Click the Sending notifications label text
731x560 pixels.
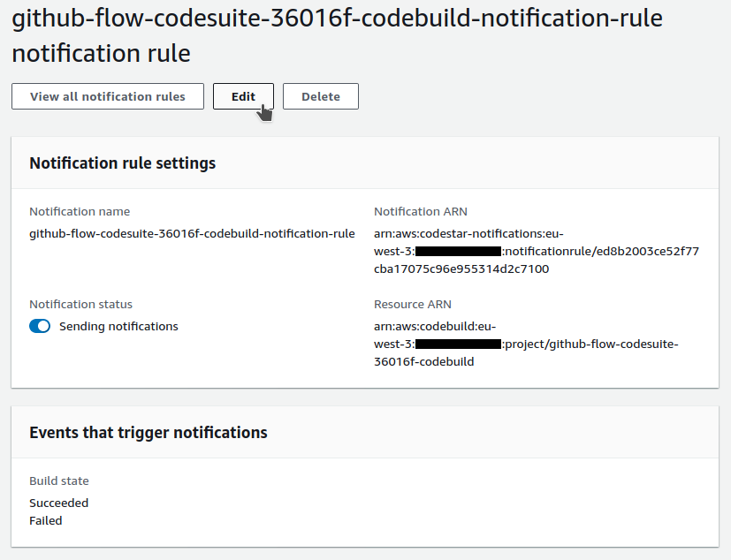(118, 326)
